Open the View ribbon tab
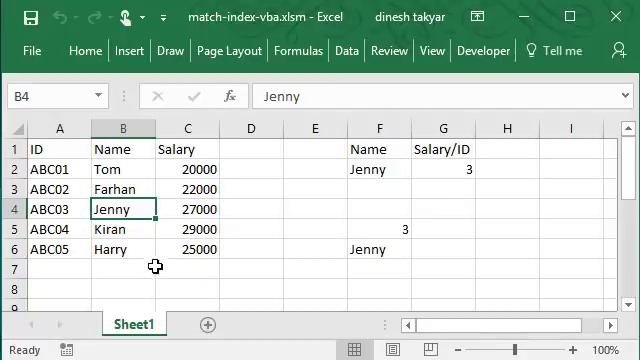640x360 pixels. pyautogui.click(x=432, y=51)
